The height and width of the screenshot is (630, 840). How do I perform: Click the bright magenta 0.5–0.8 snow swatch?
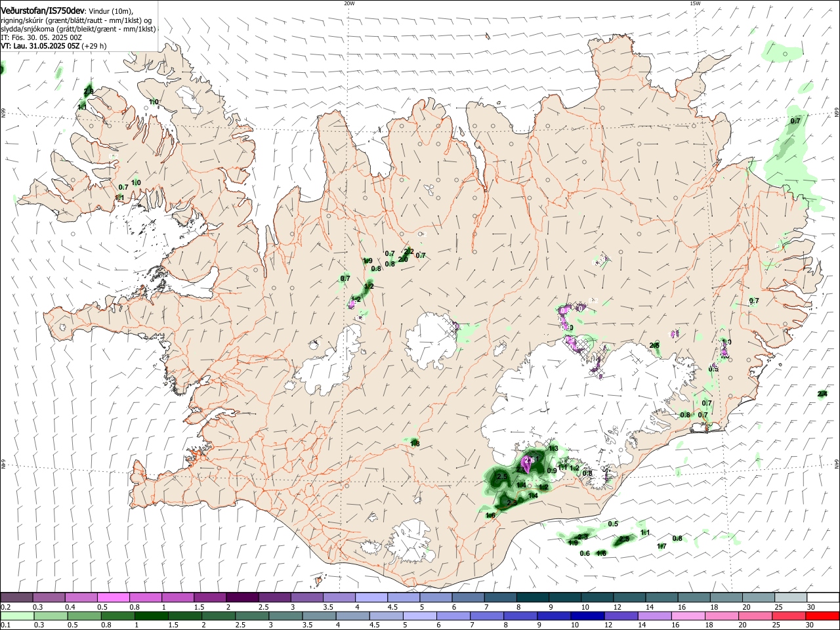point(114,597)
